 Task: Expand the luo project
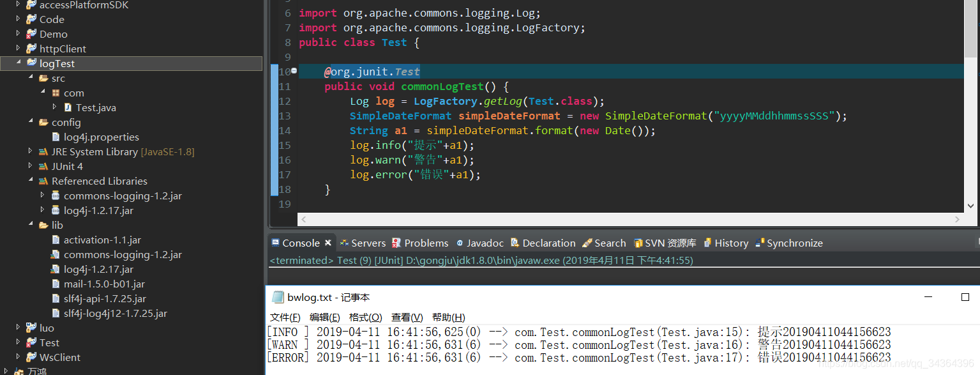(18, 328)
